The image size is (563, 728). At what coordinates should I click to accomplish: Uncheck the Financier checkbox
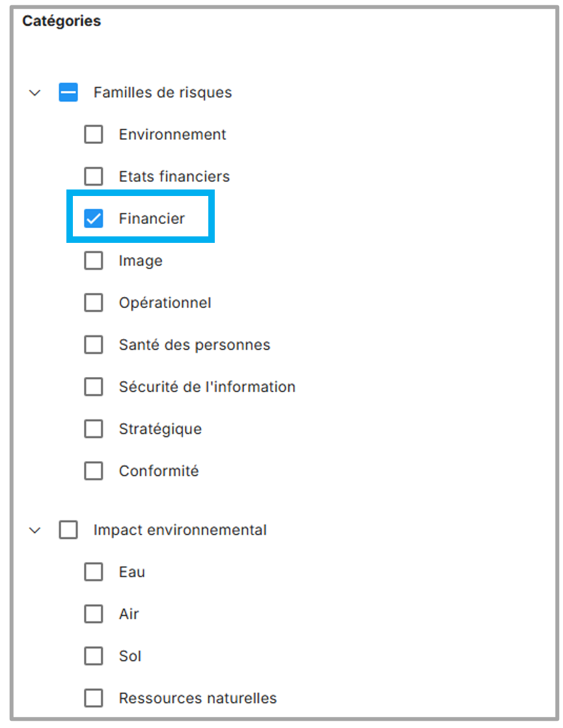(x=94, y=219)
